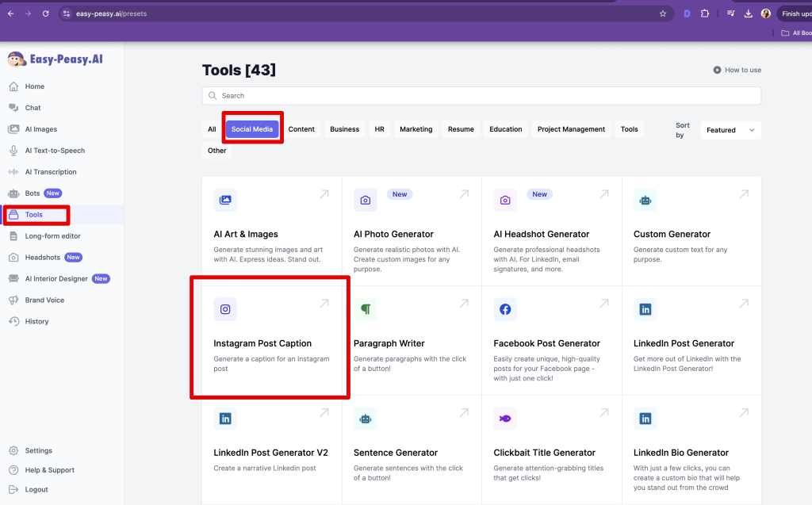Screen dimensions: 812x505
Task: Open the LinkedIn Post Generator card arrow
Action: [x=743, y=304]
